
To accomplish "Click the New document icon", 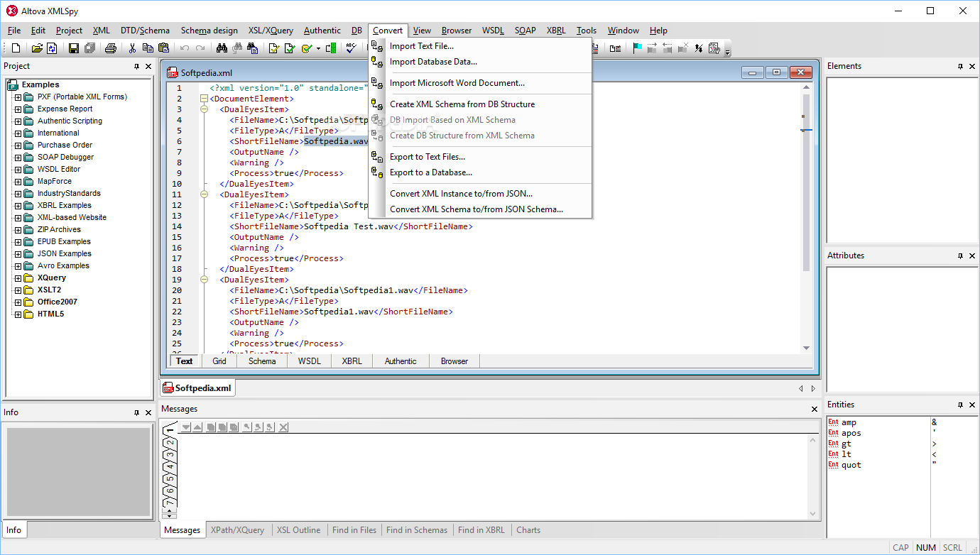I will (16, 48).
